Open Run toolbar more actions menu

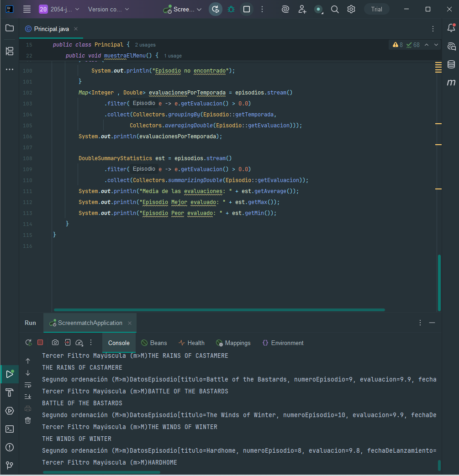[x=91, y=342]
